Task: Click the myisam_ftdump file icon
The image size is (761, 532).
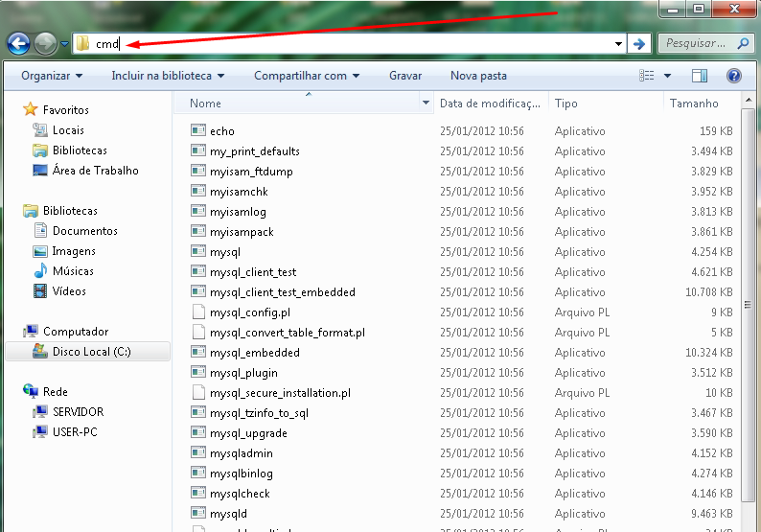Action: [x=198, y=171]
